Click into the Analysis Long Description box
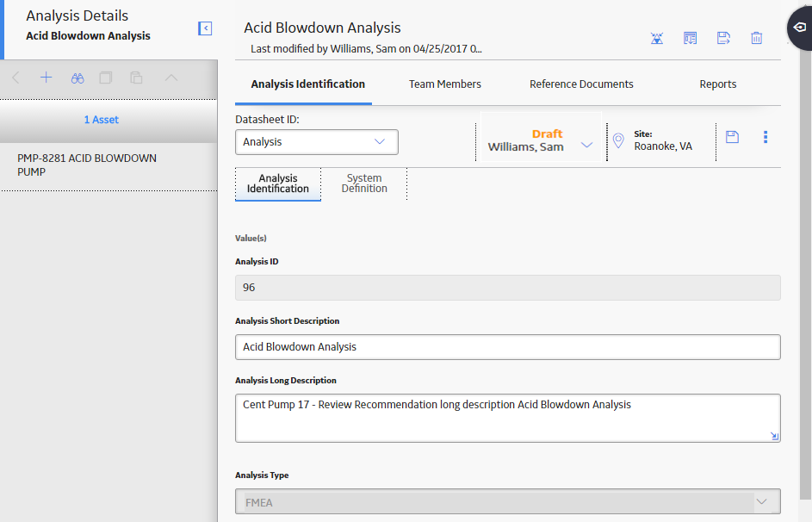The width and height of the screenshot is (812, 522). pyautogui.click(x=507, y=418)
